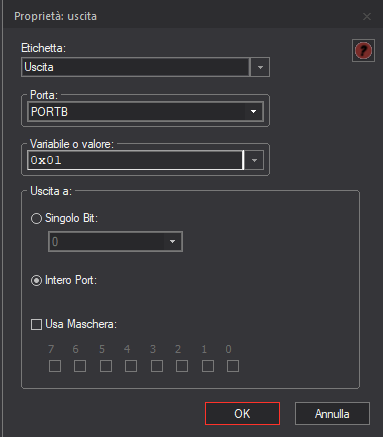
Task: Tick mask bit 7 checkbox
Action: click(55, 366)
